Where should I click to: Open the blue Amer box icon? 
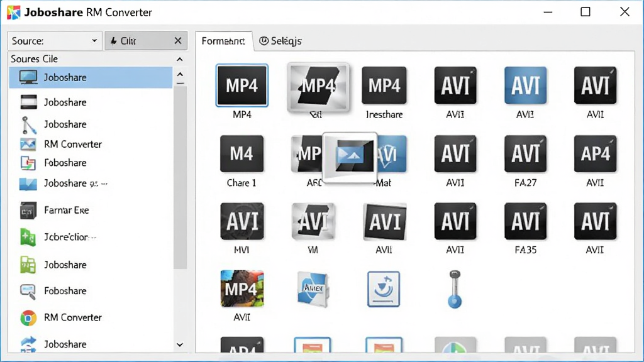[x=313, y=289]
